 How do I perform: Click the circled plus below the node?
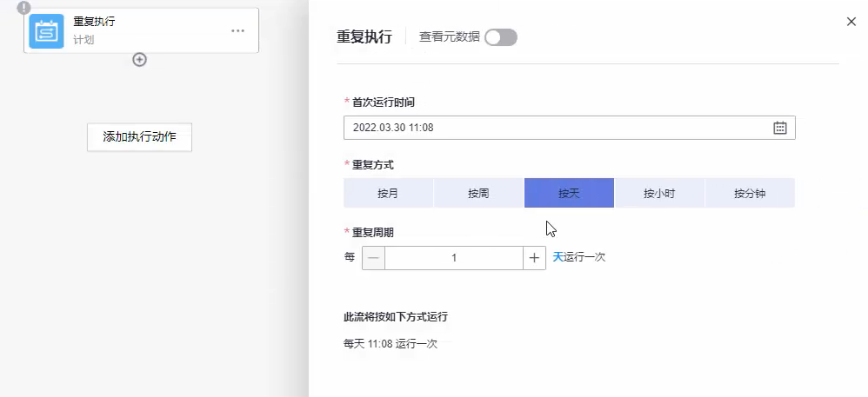(139, 60)
